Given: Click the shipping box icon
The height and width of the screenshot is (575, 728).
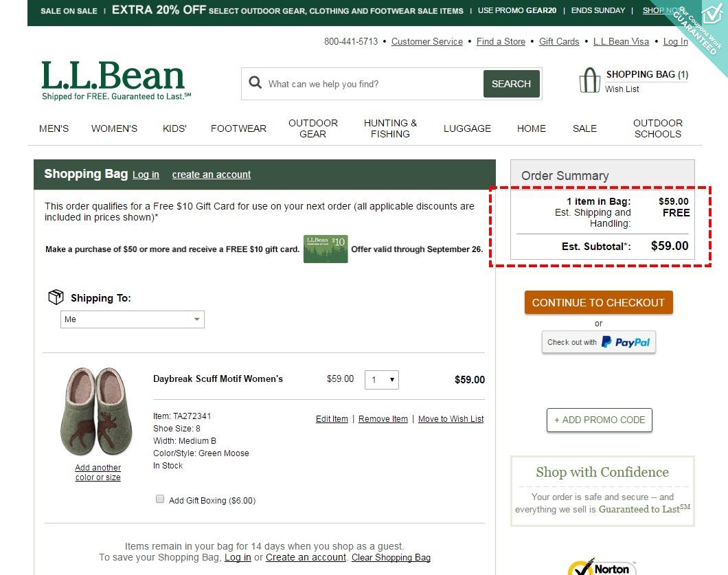Looking at the screenshot, I should coord(56,297).
